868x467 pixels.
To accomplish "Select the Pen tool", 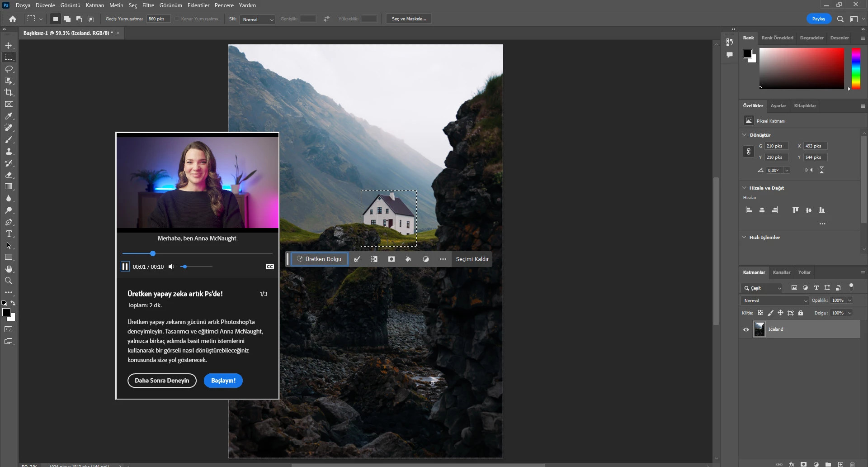I will click(9, 222).
